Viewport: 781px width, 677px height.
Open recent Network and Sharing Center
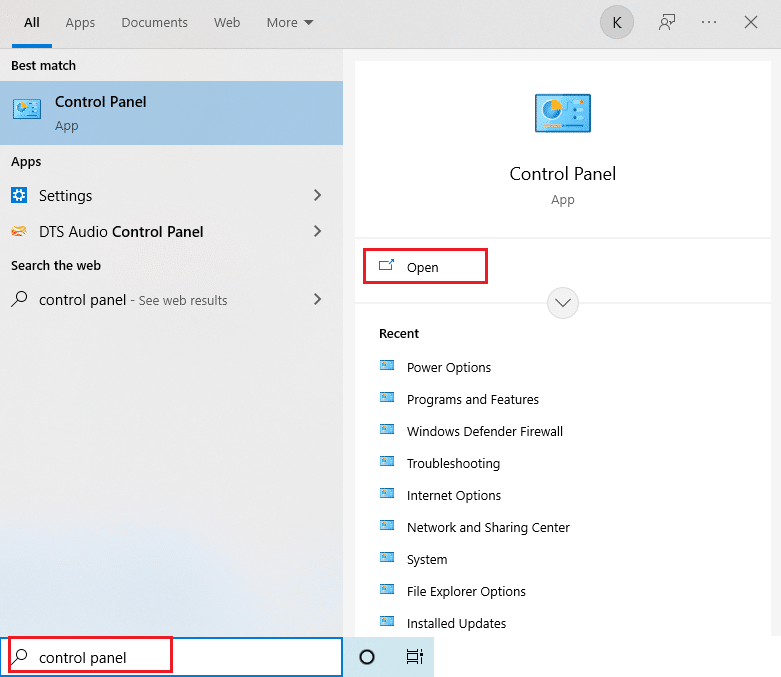coord(488,527)
